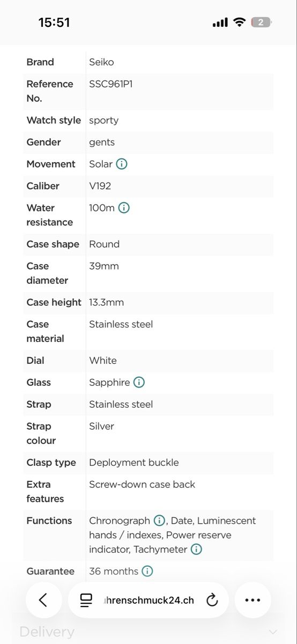Tap the 15:51 clock in status bar
This screenshot has height=644, width=297.
pyautogui.click(x=54, y=23)
